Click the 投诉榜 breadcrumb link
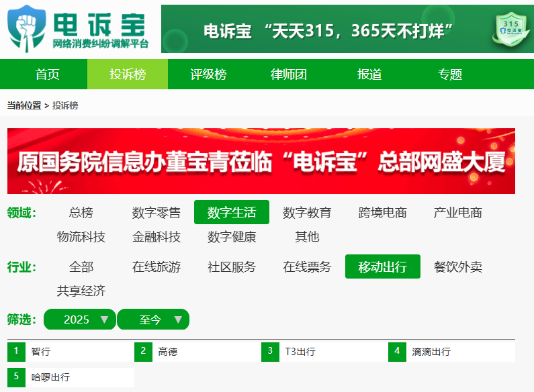This screenshot has width=534, height=392. 65,105
